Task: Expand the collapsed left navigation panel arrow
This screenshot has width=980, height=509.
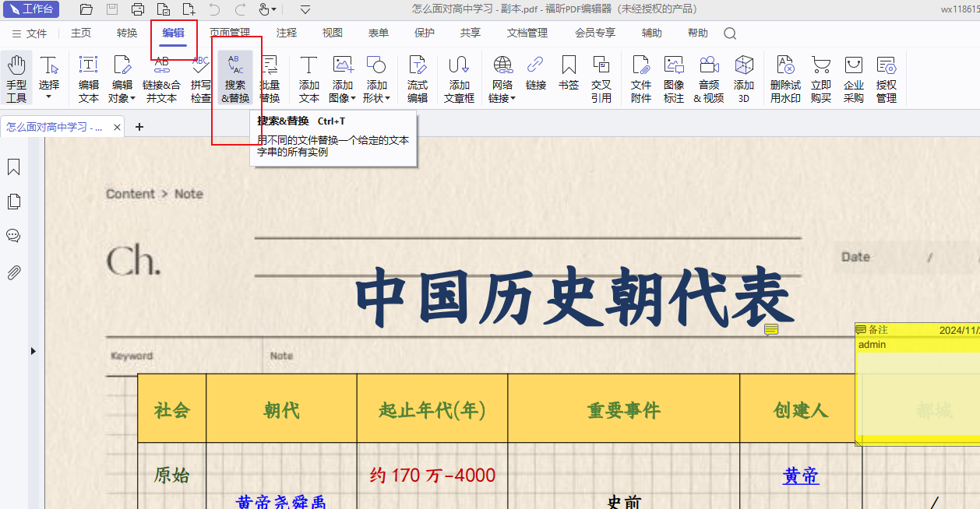Action: coord(33,351)
